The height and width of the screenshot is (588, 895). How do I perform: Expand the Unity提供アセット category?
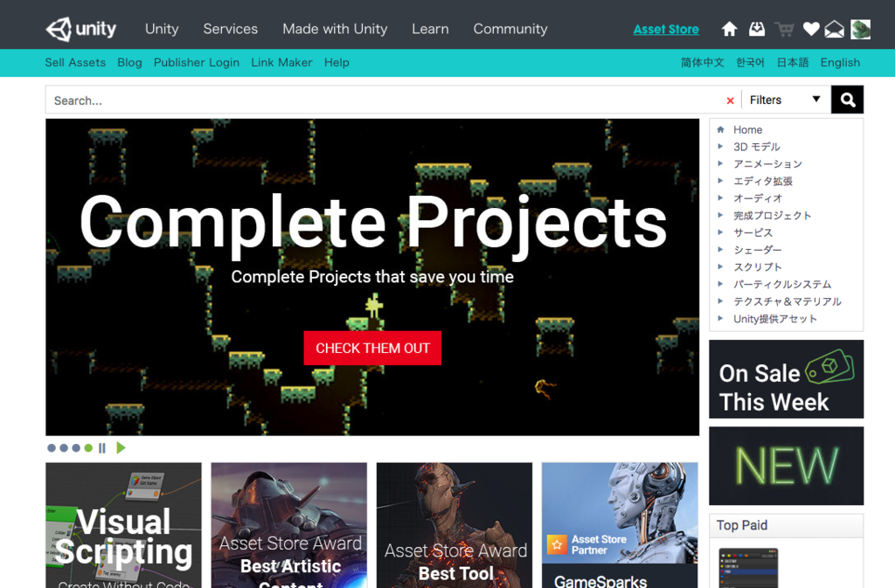tap(720, 318)
